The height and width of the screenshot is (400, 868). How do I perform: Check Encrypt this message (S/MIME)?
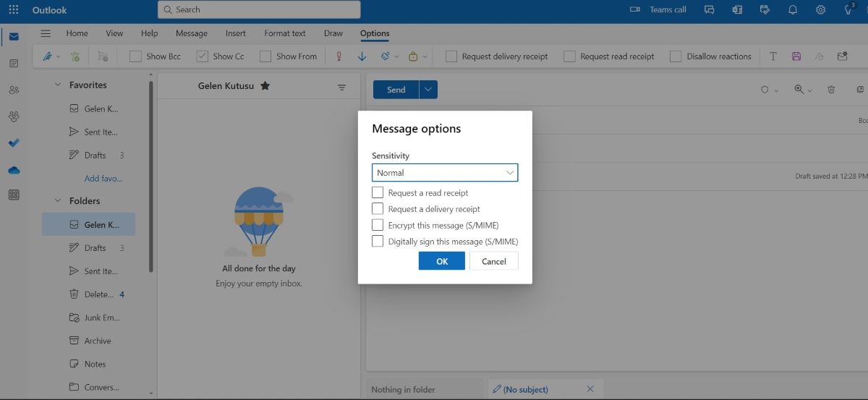pos(378,225)
